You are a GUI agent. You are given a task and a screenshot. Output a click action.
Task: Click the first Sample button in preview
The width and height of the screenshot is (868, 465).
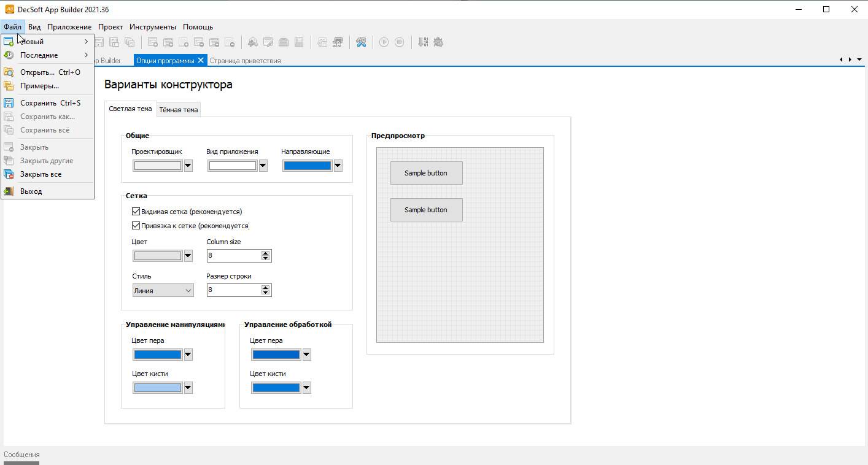pyautogui.click(x=426, y=173)
